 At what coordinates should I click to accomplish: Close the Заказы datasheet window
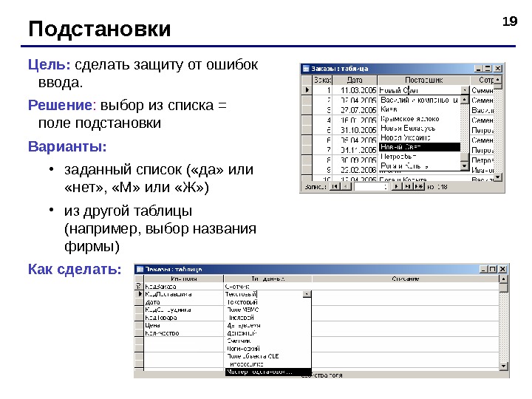(x=498, y=69)
